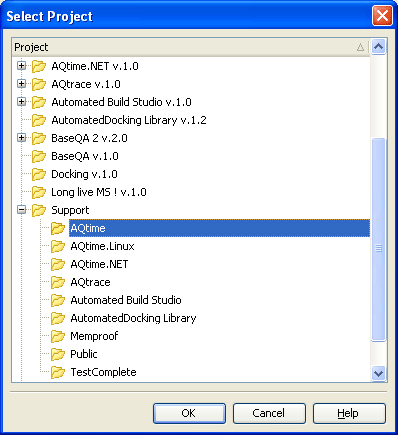Expand the AQtrace v.1.0 node
This screenshot has width=398, height=435.
tap(22, 84)
